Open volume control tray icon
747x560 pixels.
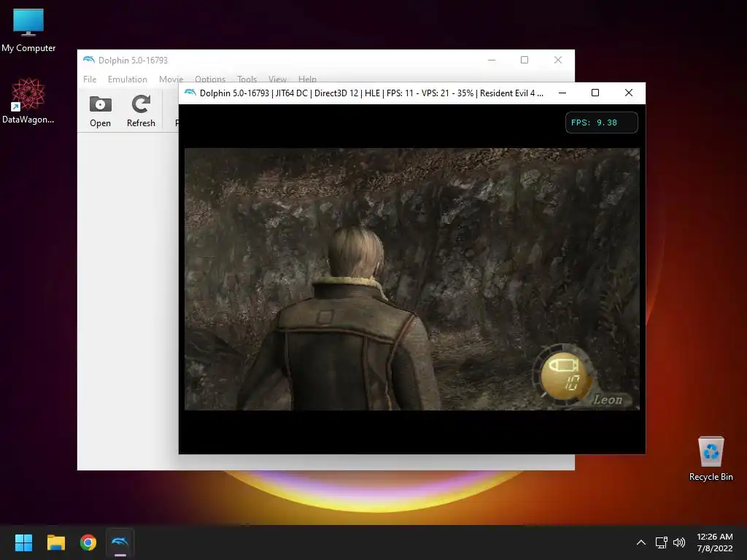pyautogui.click(x=679, y=542)
